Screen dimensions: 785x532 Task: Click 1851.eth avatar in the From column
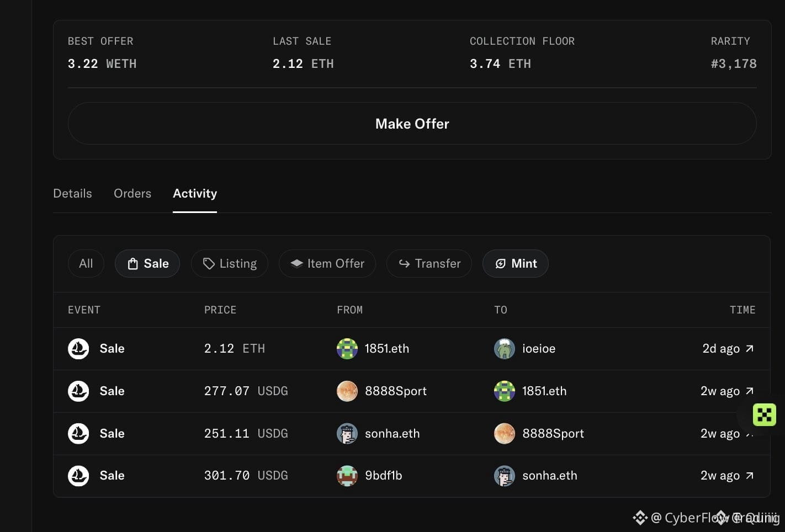click(347, 349)
